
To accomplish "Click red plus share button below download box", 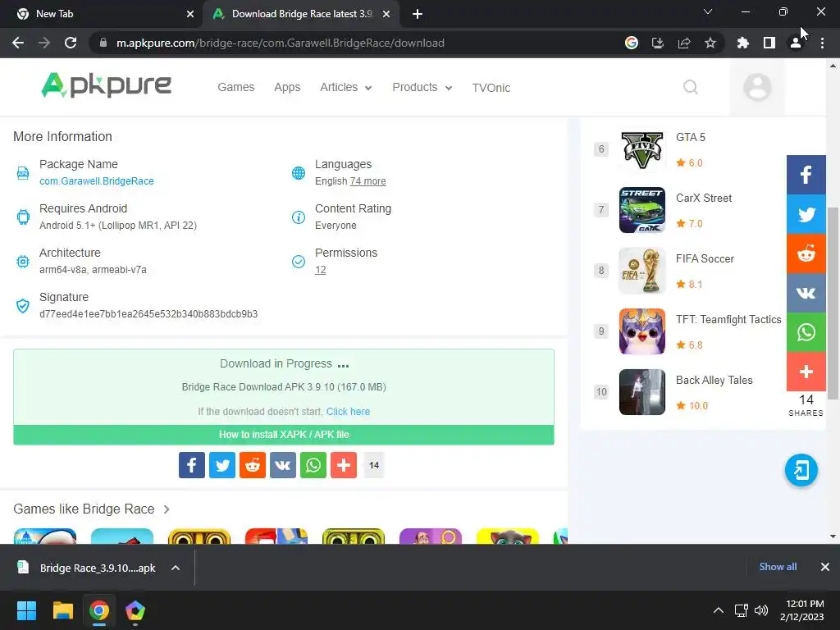I will [x=344, y=465].
